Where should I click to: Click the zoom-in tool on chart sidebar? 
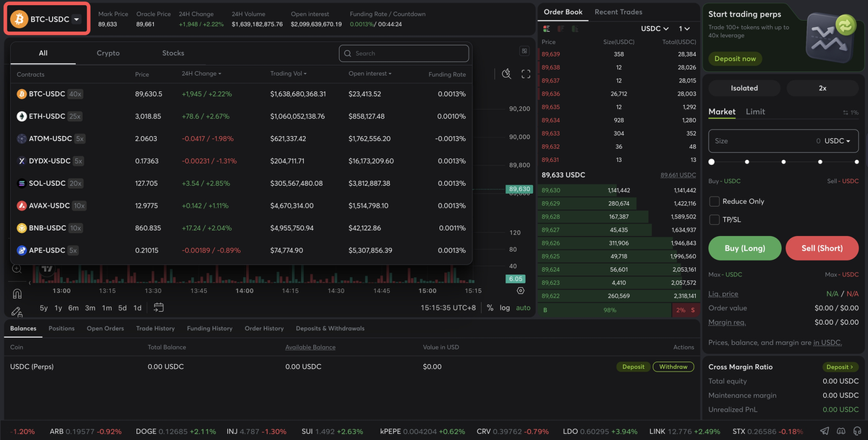[x=16, y=268]
